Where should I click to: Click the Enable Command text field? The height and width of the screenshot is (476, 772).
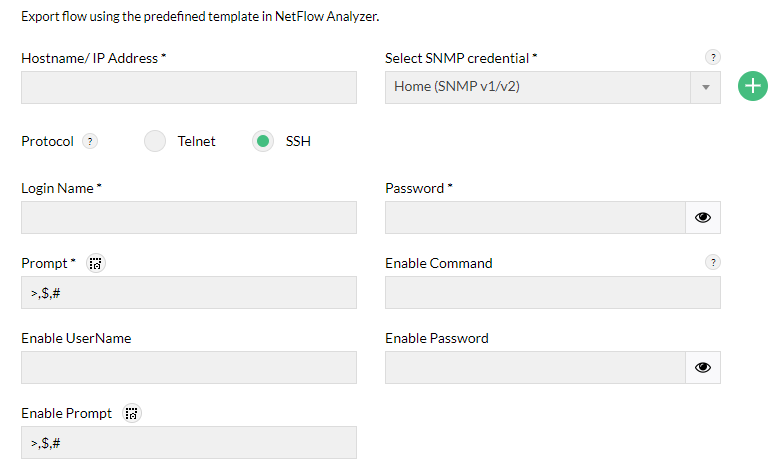552,292
